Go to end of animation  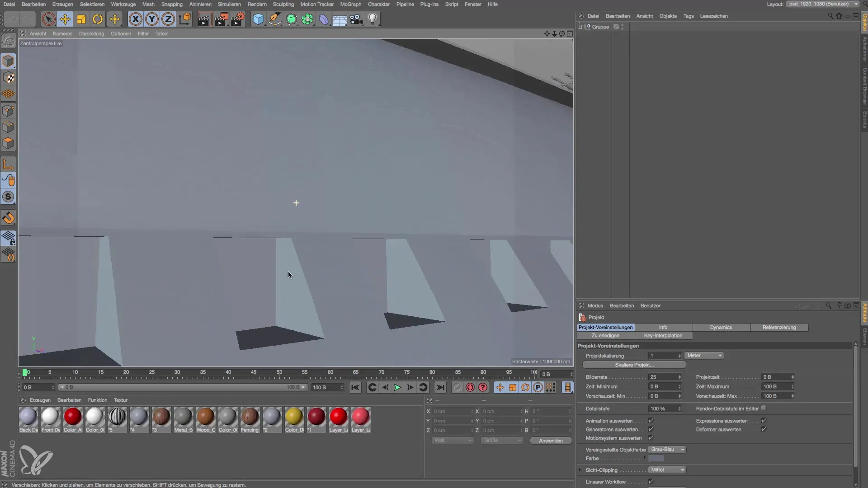coord(440,388)
